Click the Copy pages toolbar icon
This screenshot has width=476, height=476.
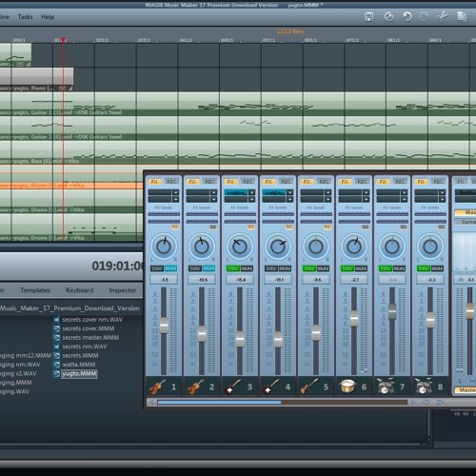[462, 16]
